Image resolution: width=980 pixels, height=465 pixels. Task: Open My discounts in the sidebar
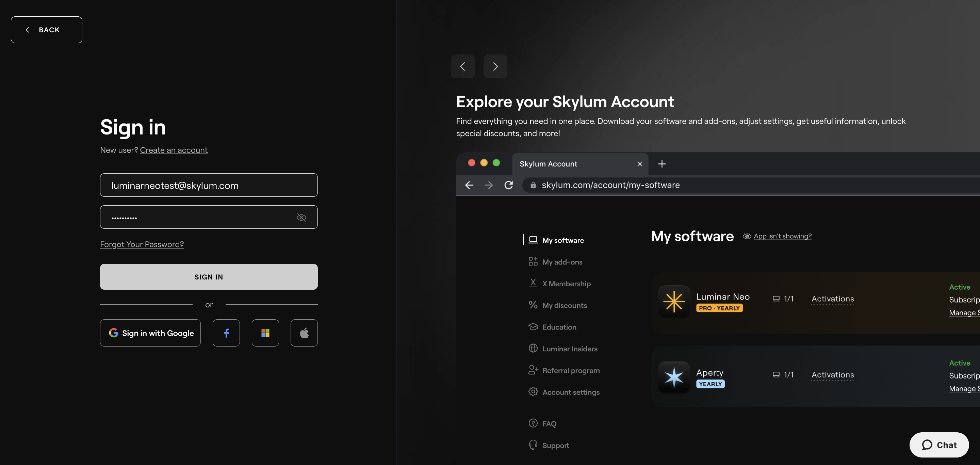[x=564, y=305]
